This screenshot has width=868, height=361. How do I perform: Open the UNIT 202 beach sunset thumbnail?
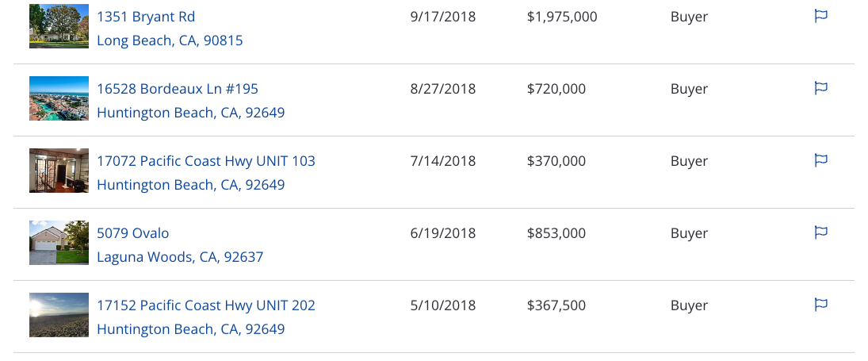point(59,314)
